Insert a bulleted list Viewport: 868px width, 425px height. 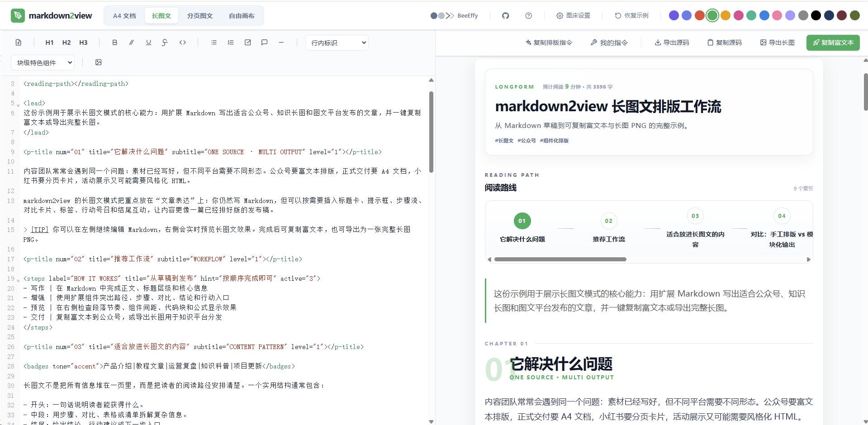tap(214, 42)
